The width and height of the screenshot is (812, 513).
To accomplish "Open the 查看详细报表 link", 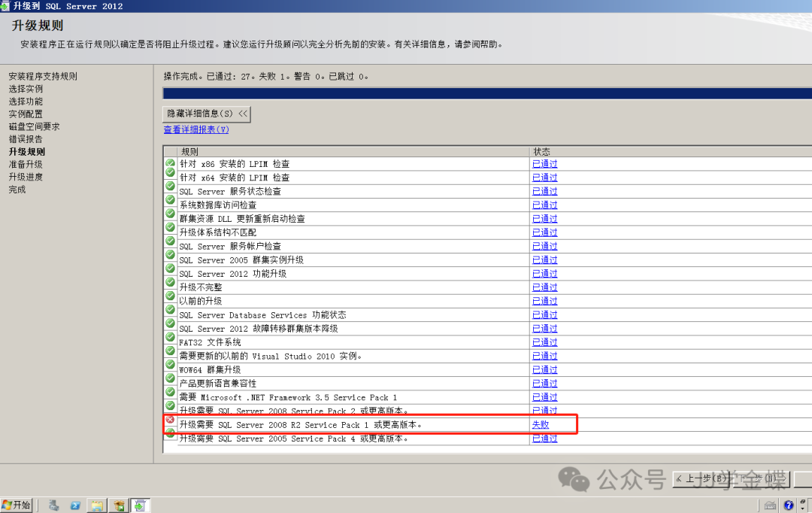I will [x=196, y=129].
